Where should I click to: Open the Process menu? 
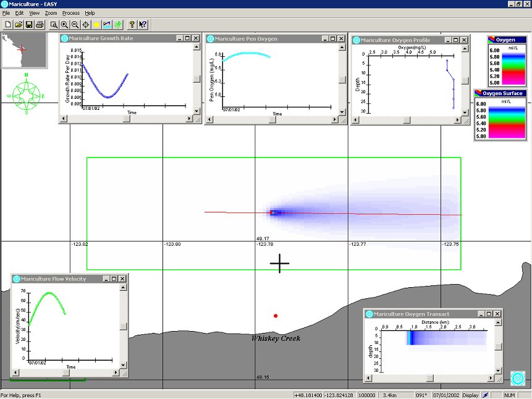pos(70,13)
